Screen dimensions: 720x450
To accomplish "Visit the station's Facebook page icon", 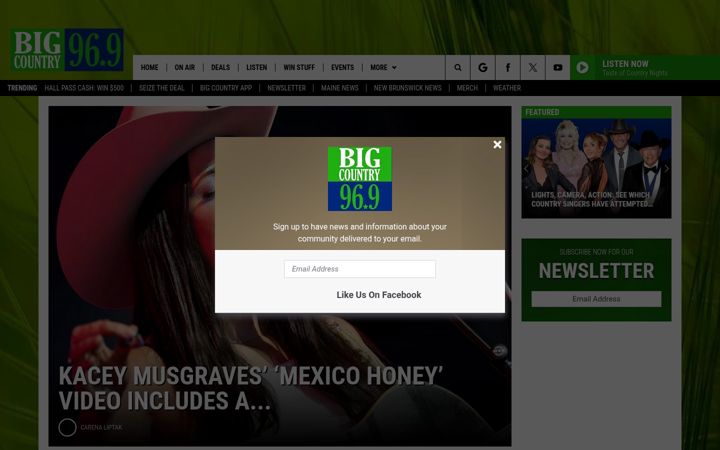I will (508, 68).
